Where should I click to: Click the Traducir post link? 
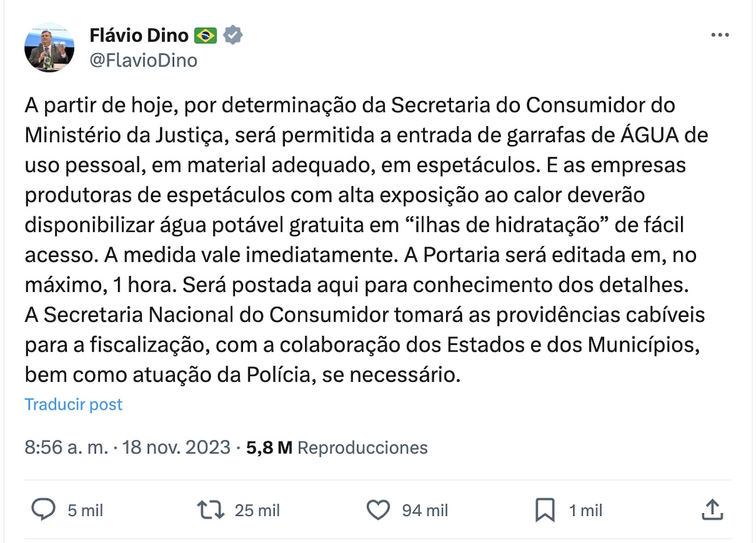(74, 405)
